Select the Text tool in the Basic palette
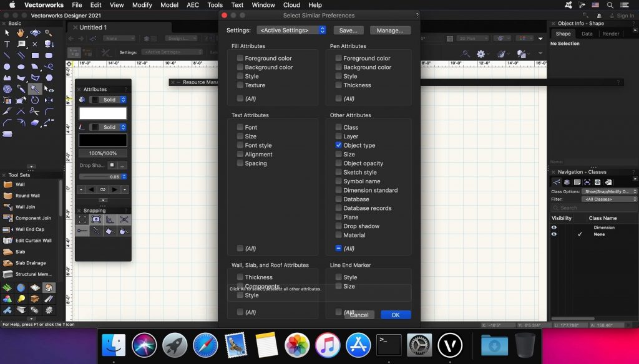Screen dimensions: 639x364 pos(6,44)
